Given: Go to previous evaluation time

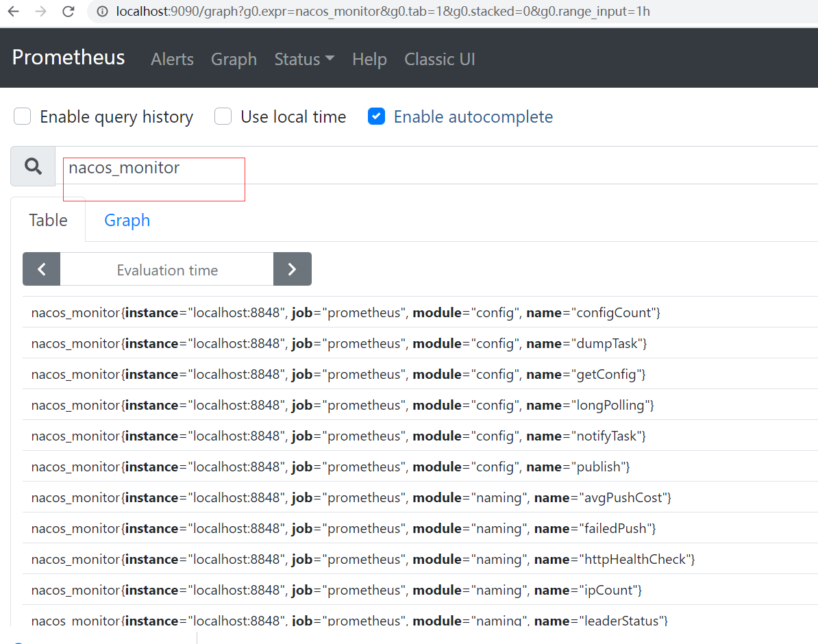Looking at the screenshot, I should 42,269.
